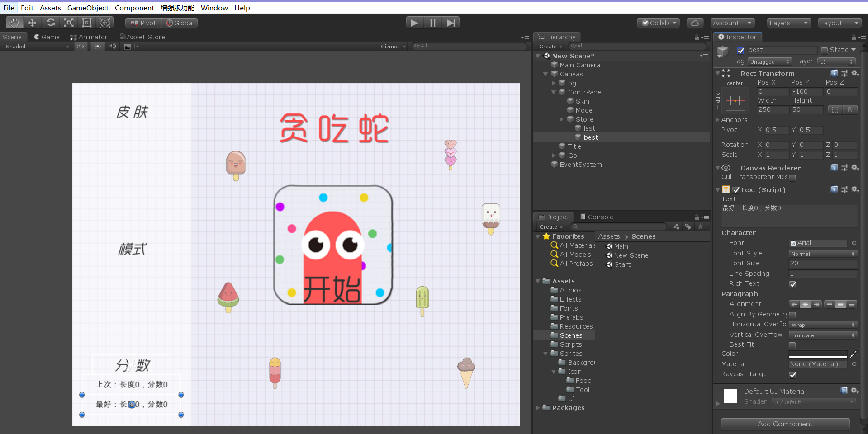Select right horizontal text alignment
This screenshot has width=868, height=434.
tap(816, 304)
